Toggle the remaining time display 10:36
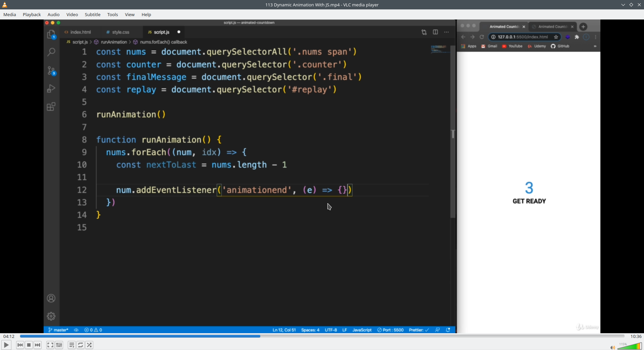Viewport: 644px width, 350px height. (x=636, y=336)
